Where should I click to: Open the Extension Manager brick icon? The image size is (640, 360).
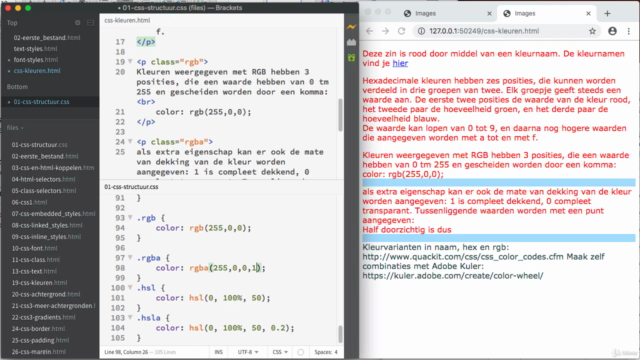351,42
